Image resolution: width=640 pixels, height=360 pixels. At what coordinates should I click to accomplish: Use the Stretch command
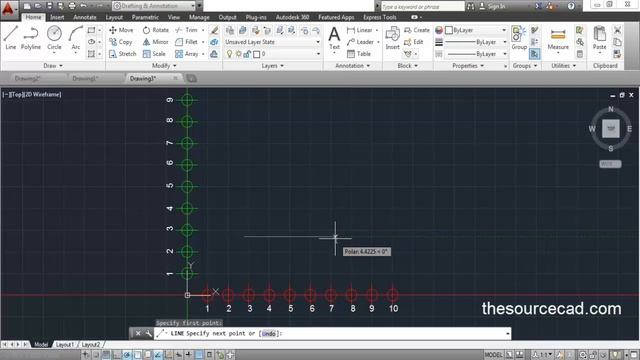pos(123,53)
